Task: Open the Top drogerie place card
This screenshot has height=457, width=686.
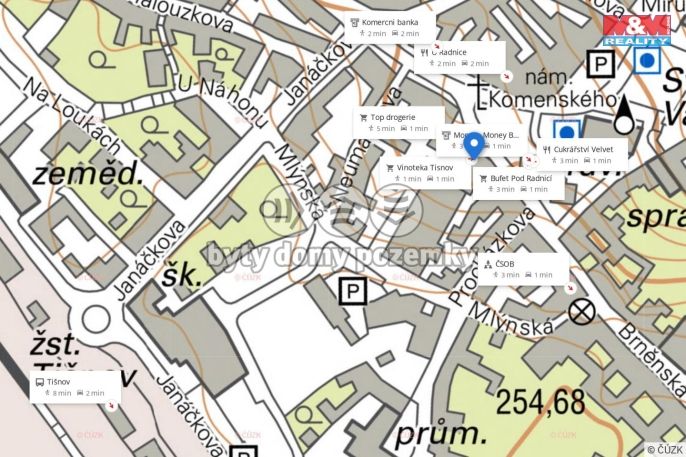Action: [399, 123]
